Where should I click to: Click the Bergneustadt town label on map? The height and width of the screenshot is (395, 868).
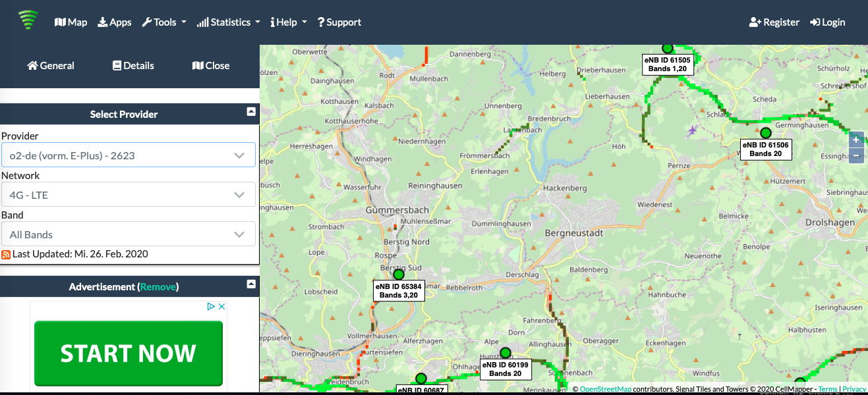click(x=575, y=234)
